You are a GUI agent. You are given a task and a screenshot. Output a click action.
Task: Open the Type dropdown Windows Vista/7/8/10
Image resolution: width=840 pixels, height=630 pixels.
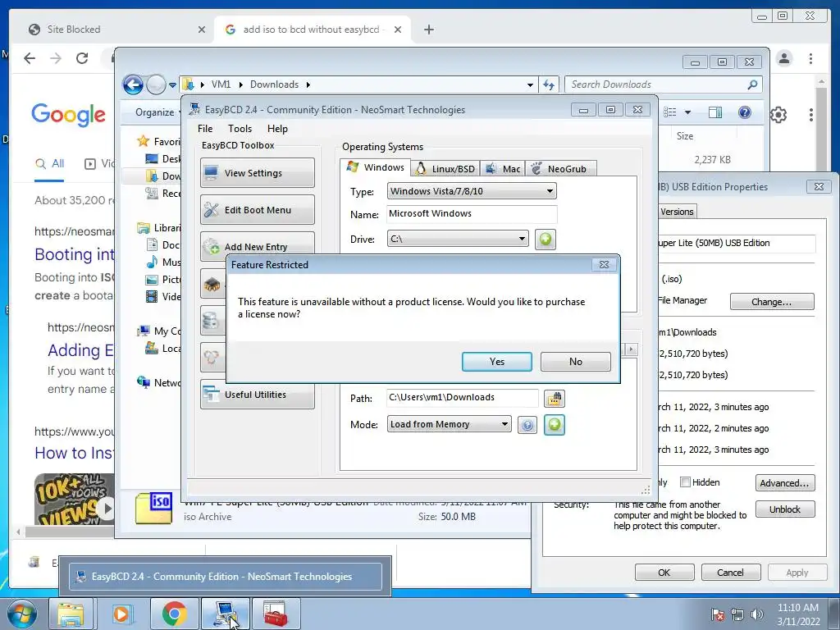coord(472,191)
